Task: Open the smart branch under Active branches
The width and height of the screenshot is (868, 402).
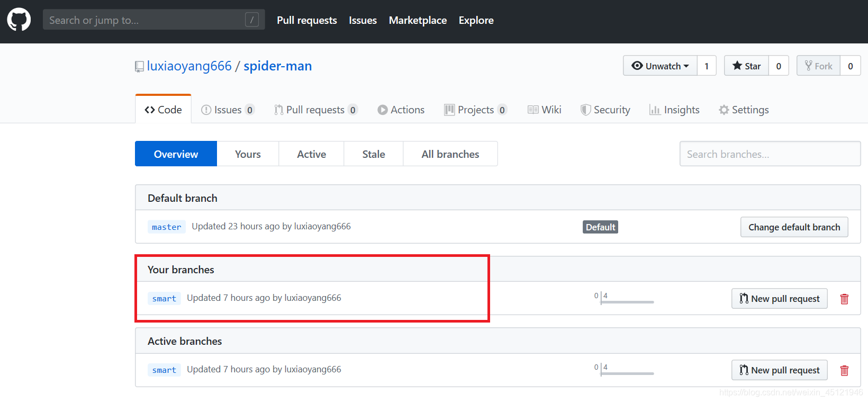Action: point(164,370)
